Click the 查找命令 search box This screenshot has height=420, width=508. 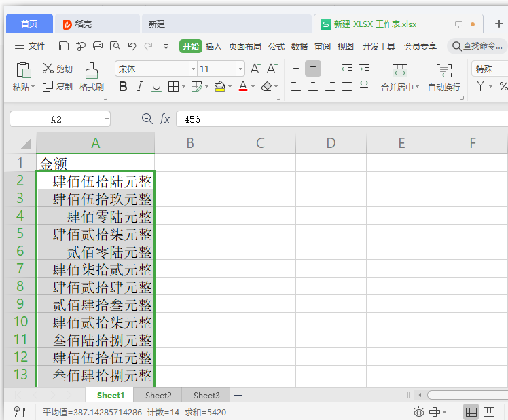pyautogui.click(x=478, y=46)
